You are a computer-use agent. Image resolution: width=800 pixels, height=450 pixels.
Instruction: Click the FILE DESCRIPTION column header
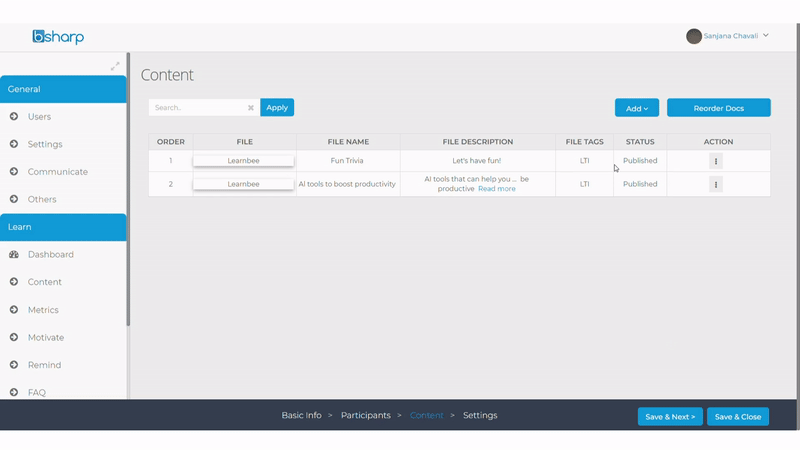(478, 142)
